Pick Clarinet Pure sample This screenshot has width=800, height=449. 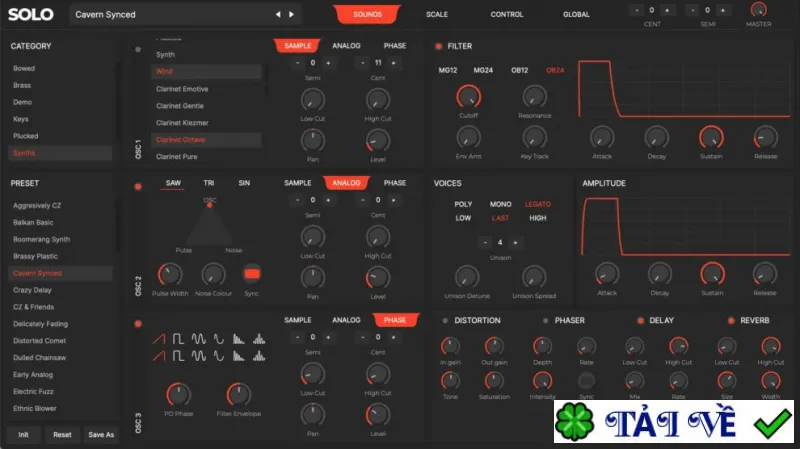tap(177, 157)
